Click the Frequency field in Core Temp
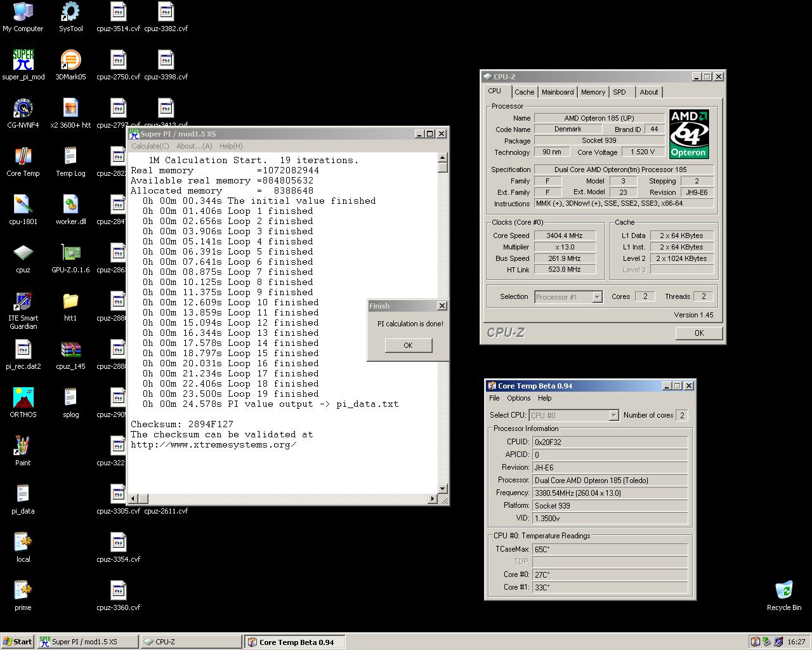The width and height of the screenshot is (812, 650). pos(610,493)
